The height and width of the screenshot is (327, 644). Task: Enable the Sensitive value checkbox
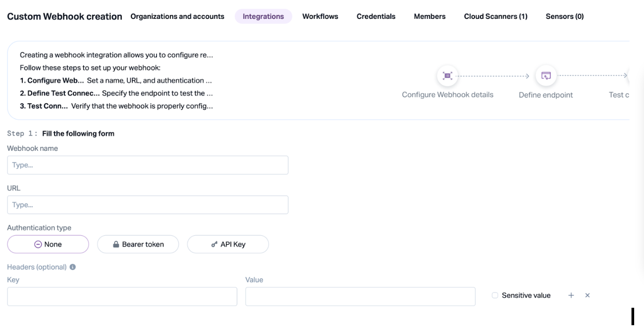click(x=495, y=295)
